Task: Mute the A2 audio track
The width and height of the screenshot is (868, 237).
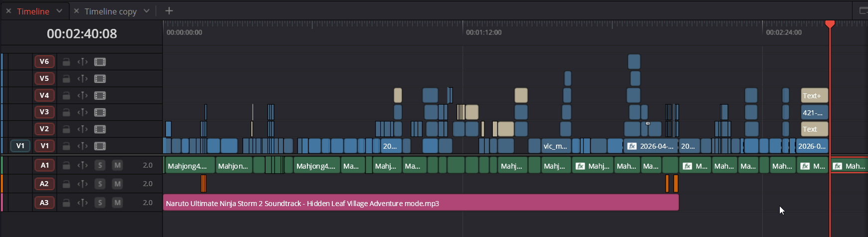Action: [117, 184]
